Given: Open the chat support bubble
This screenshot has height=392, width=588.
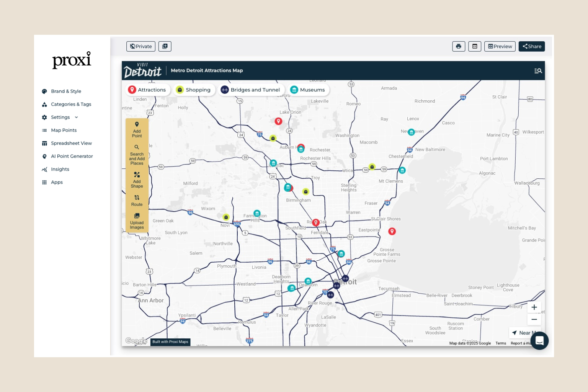Looking at the screenshot, I should 540,341.
